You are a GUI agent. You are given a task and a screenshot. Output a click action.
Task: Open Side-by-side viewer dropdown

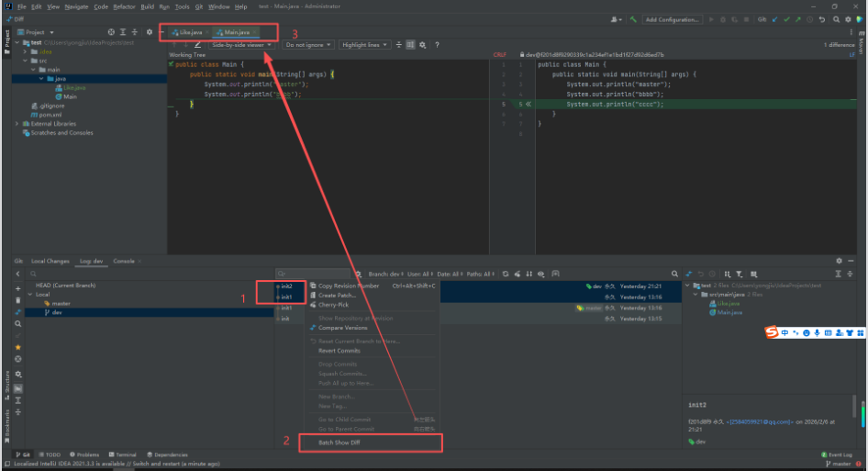241,45
